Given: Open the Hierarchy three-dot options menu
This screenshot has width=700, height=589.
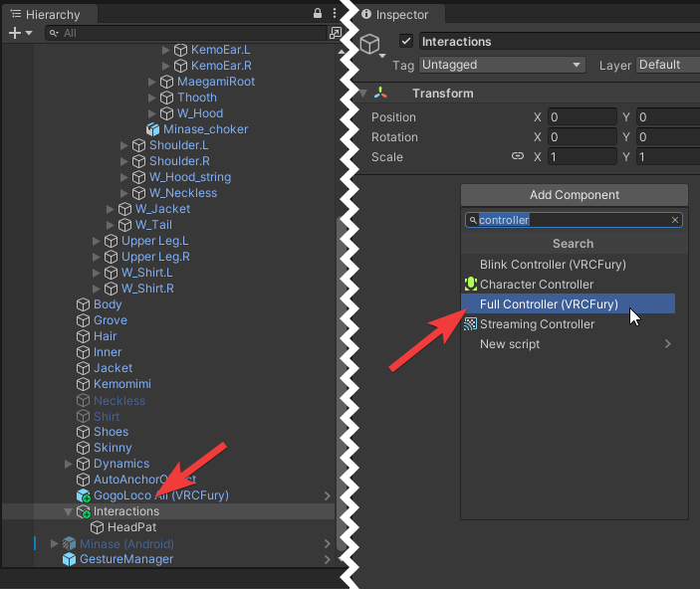Looking at the screenshot, I should pyautogui.click(x=335, y=13).
